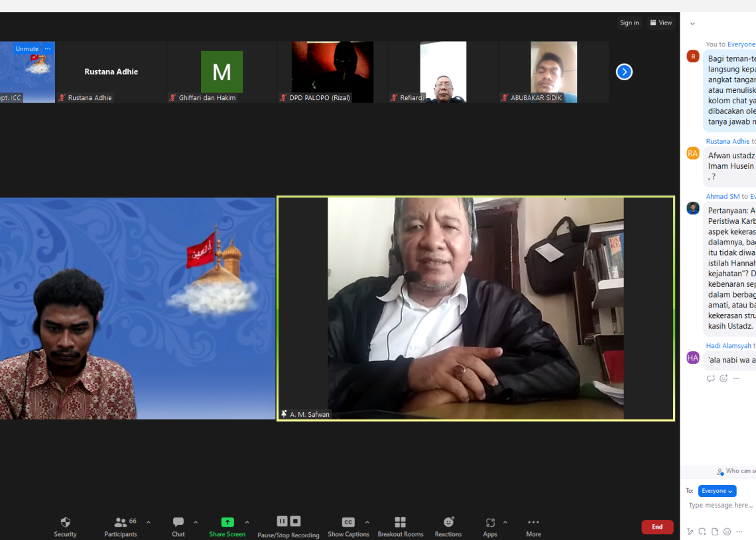The height and width of the screenshot is (540, 756).
Task: Open the Security shield menu
Action: 65,527
